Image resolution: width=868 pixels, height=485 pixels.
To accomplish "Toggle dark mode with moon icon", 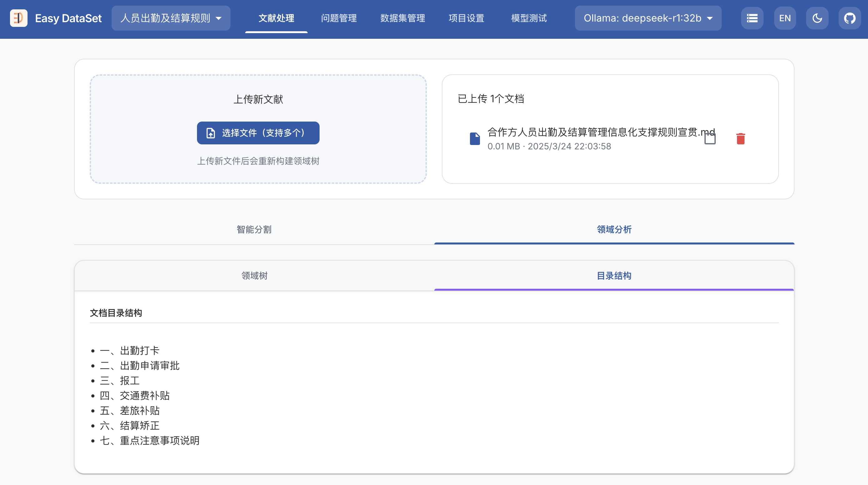I will (x=817, y=18).
